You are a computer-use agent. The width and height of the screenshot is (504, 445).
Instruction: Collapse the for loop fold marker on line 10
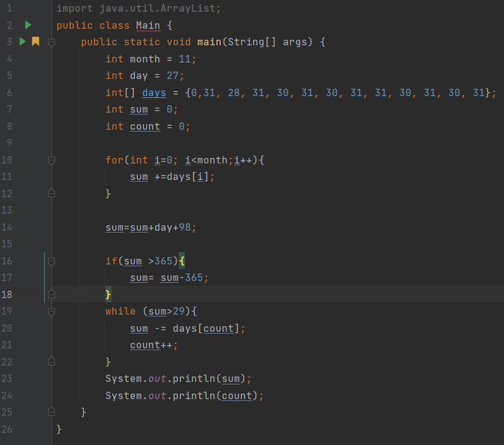point(51,160)
